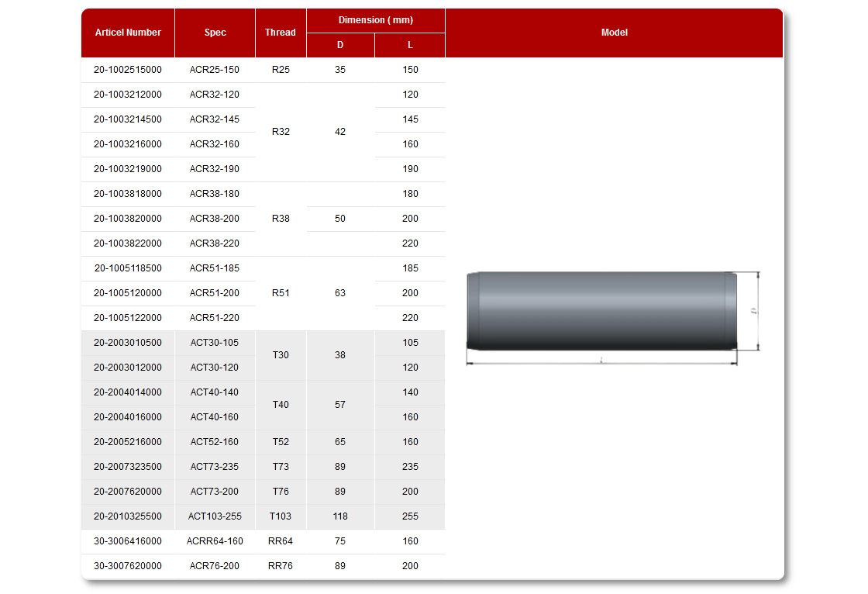
Task: Select article number 20-1003818000
Action: 128,194
